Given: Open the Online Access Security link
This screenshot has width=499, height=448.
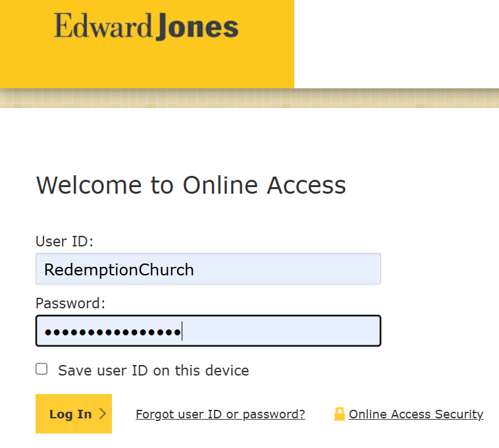Looking at the screenshot, I should 416,414.
